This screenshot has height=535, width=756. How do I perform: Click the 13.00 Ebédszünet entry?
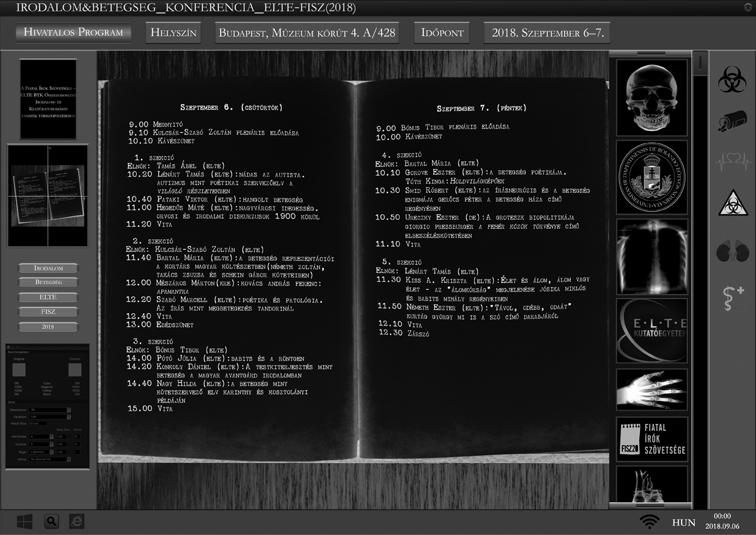coord(159,325)
